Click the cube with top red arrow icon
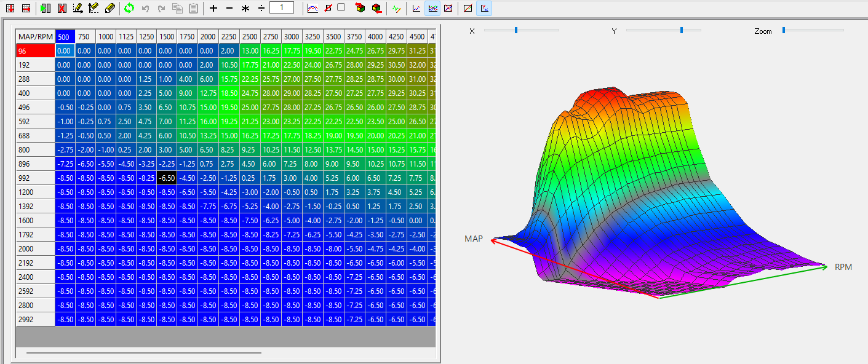868x364 pixels. tap(360, 8)
